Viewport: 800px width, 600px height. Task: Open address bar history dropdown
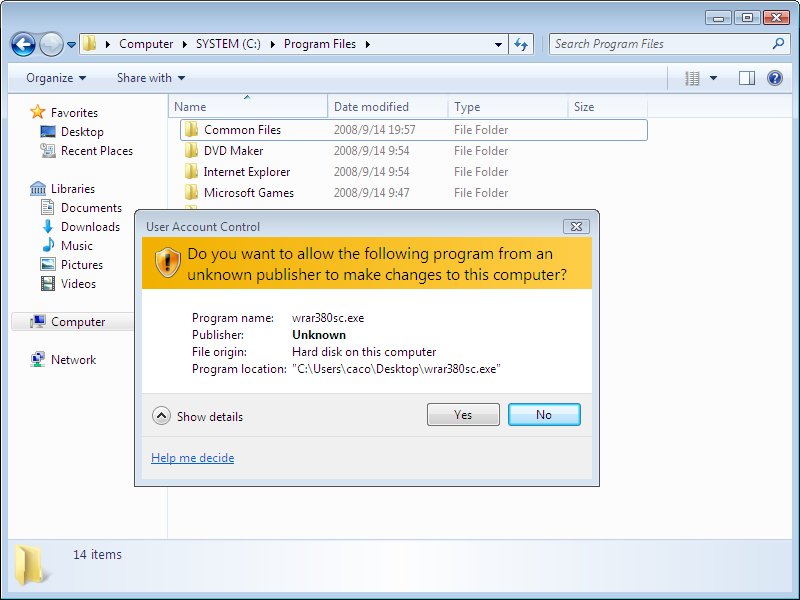(x=498, y=44)
